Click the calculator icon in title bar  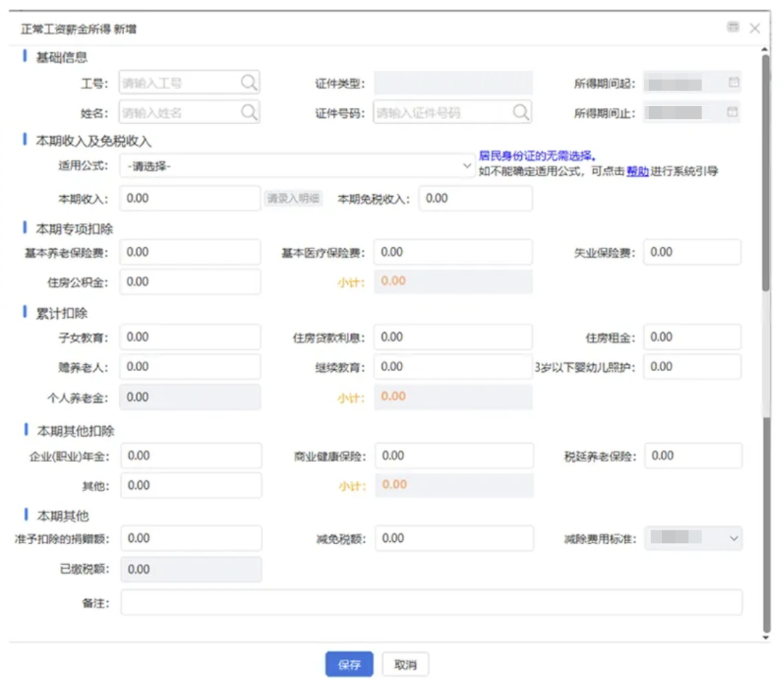point(733,28)
